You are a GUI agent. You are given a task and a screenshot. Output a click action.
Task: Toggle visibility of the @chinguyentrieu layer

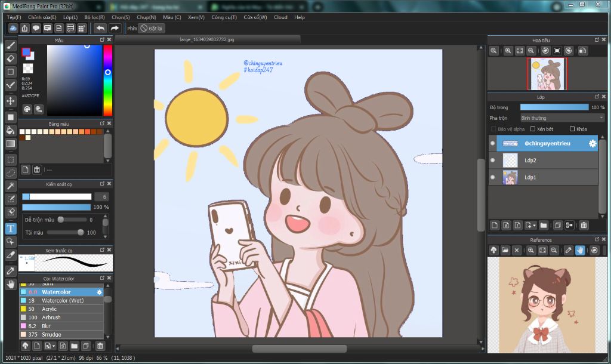[x=492, y=143]
